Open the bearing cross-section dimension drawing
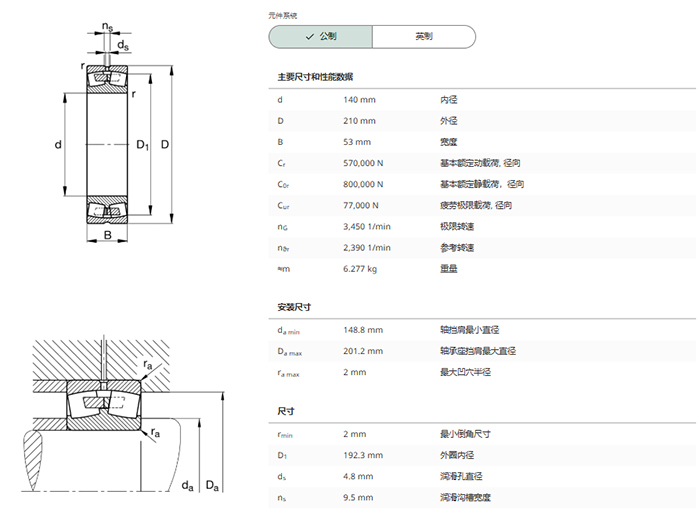The width and height of the screenshot is (700, 520). [113, 133]
